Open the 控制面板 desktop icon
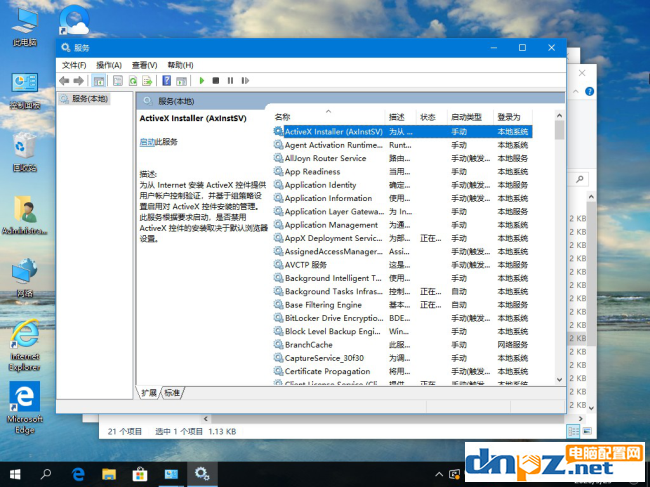This screenshot has height=487, width=650. [x=25, y=91]
